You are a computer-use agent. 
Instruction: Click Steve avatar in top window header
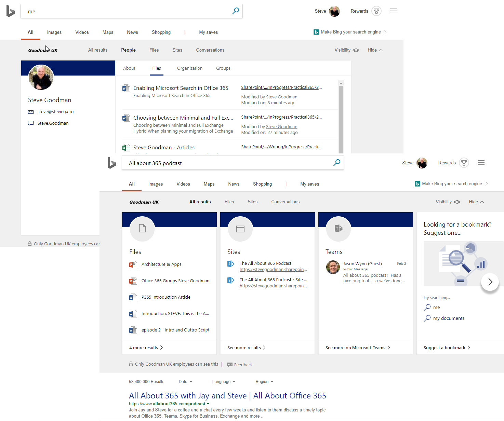(334, 11)
